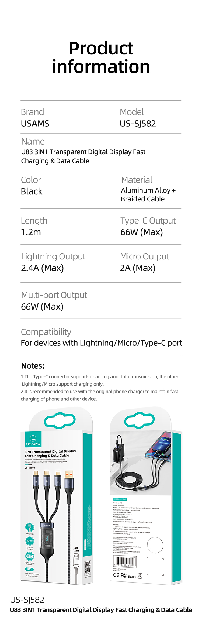Click the US-SJ582 model value
Image resolution: width=202 pixels, height=644 pixels.
(138, 124)
